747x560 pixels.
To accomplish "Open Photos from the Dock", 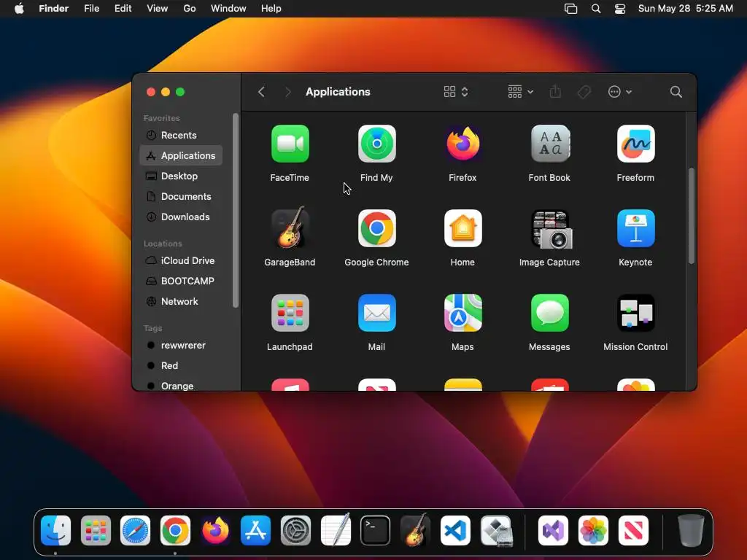I will click(x=593, y=531).
